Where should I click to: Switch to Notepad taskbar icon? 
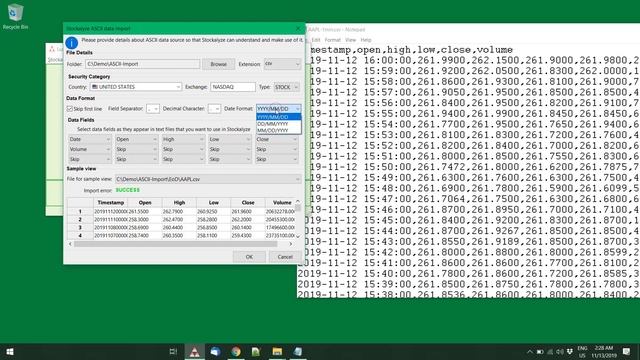(298, 351)
